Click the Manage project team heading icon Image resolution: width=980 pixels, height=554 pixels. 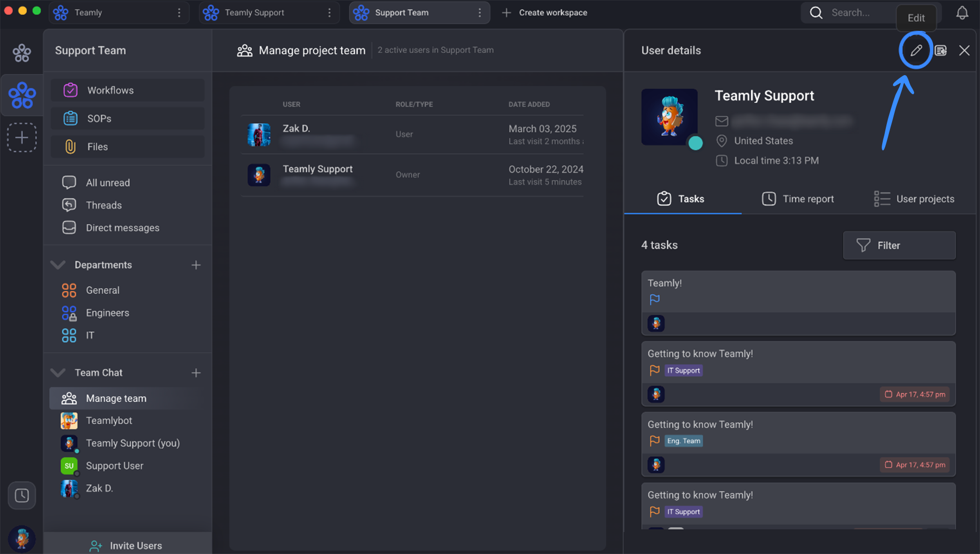[x=244, y=50]
